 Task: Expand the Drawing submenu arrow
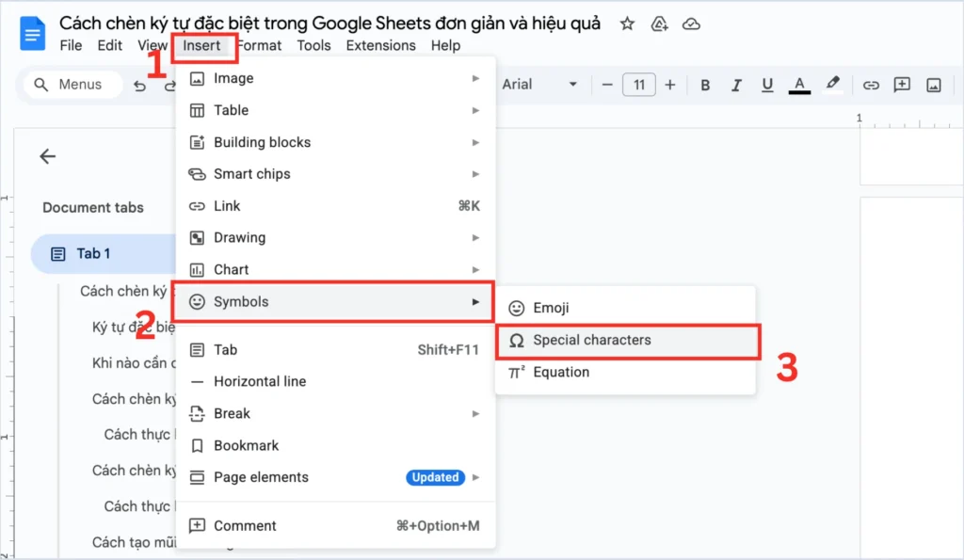pos(475,237)
